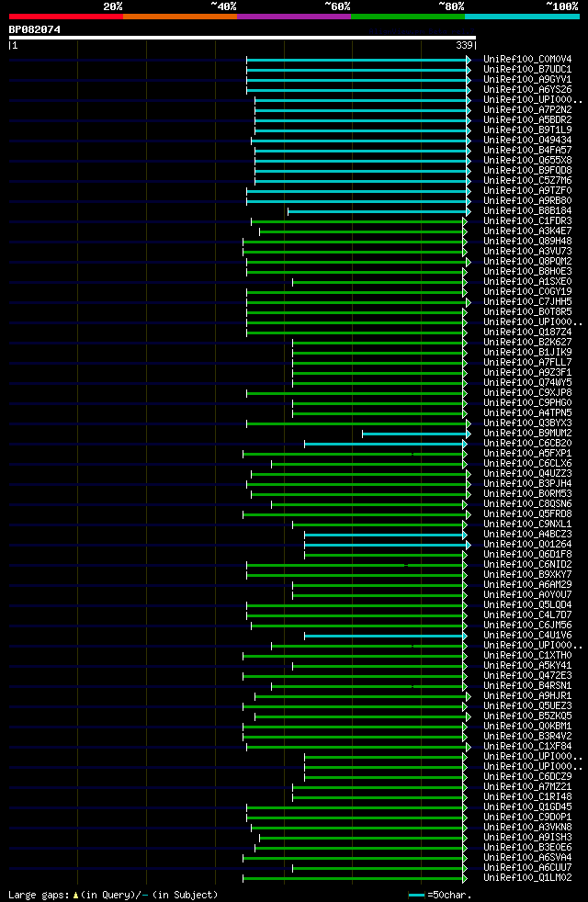Click the cyan alignment bar for UniRef100_C4U1V6
This screenshot has width=588, height=902.
point(385,636)
